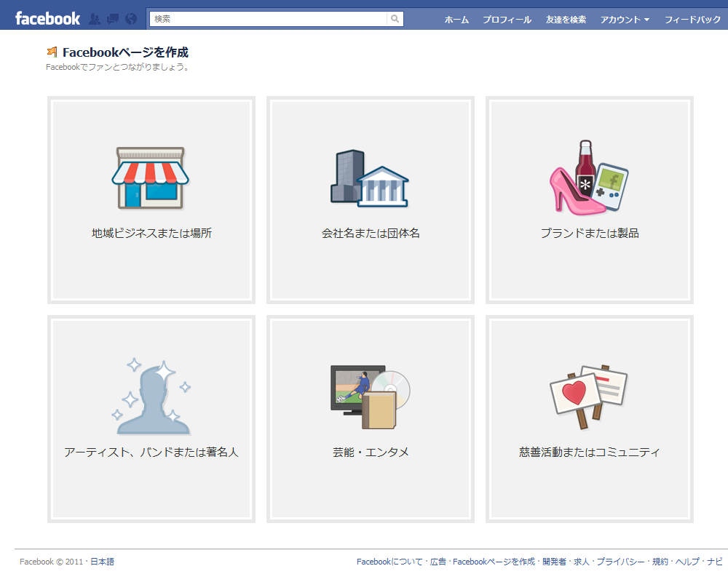Open 広告 footer link
The height and width of the screenshot is (582, 728).
pos(438,562)
